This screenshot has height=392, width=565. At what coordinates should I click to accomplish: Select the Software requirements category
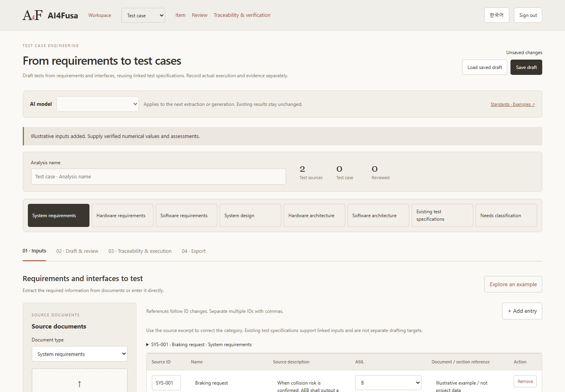point(186,216)
